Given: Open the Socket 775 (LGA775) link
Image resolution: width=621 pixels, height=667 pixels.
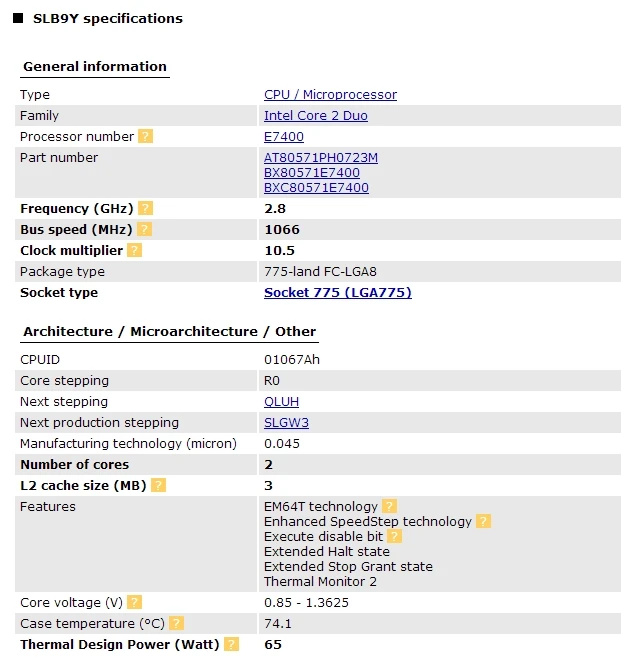Looking at the screenshot, I should click(x=337, y=293).
